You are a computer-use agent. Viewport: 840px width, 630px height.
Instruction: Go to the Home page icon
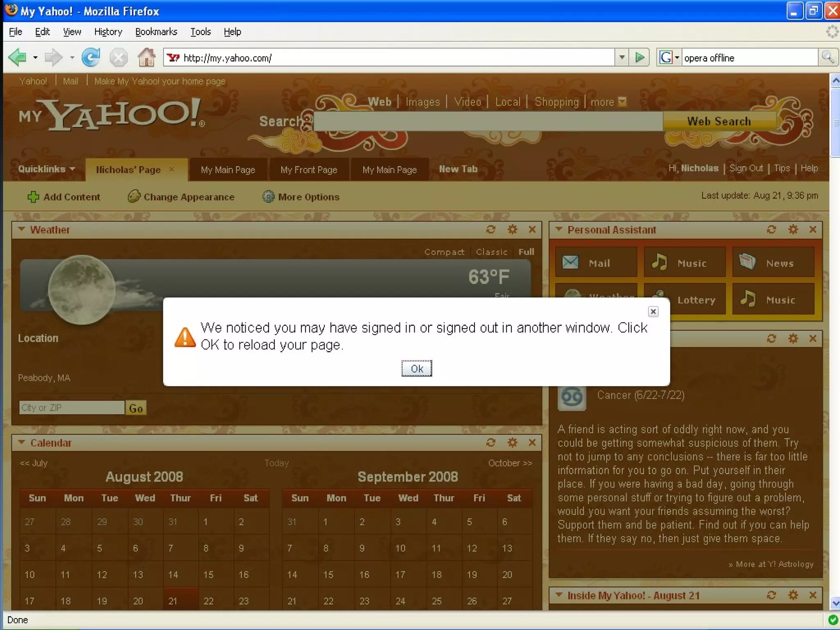(x=146, y=57)
